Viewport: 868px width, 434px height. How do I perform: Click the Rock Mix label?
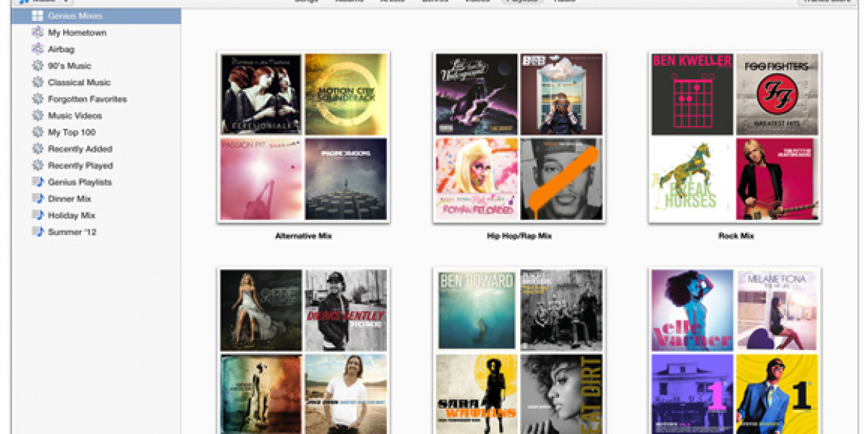tap(736, 236)
